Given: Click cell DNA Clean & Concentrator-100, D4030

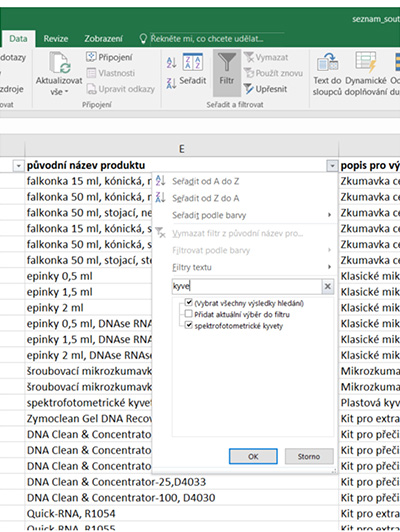Looking at the screenshot, I should pyautogui.click(x=182, y=498).
